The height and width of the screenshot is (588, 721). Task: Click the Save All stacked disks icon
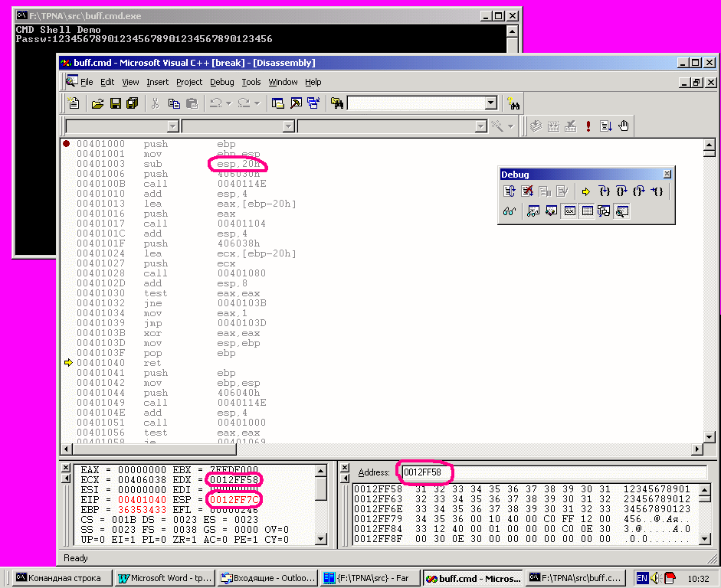[x=133, y=103]
